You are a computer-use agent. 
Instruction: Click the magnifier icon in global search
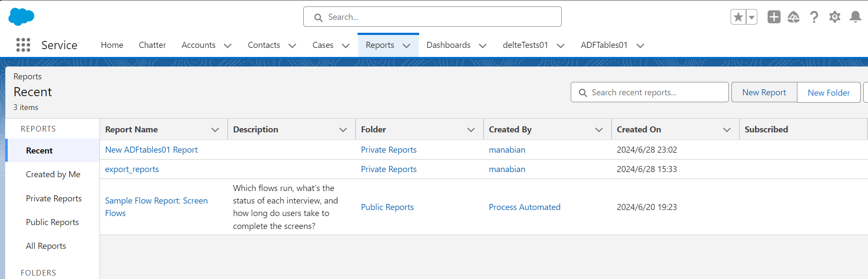318,18
